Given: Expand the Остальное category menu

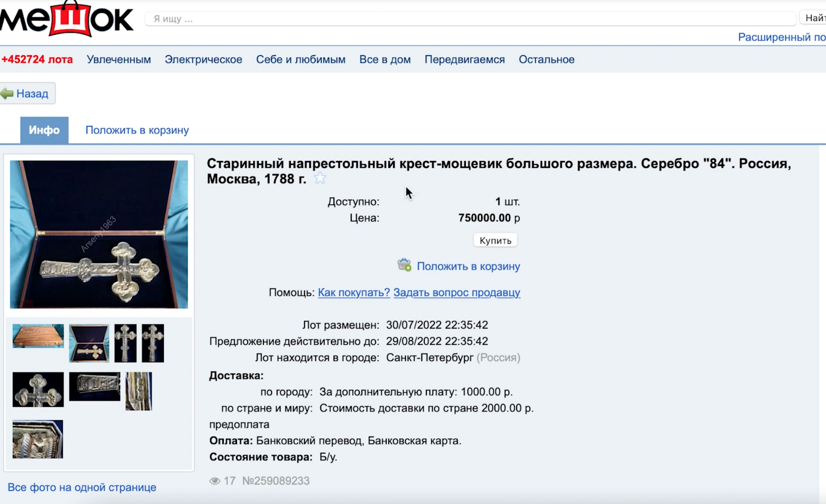Looking at the screenshot, I should tap(546, 59).
